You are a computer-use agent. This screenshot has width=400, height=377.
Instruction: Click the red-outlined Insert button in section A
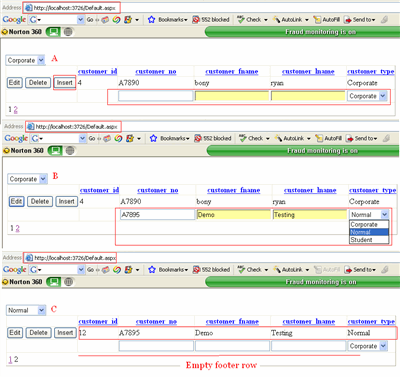(65, 83)
